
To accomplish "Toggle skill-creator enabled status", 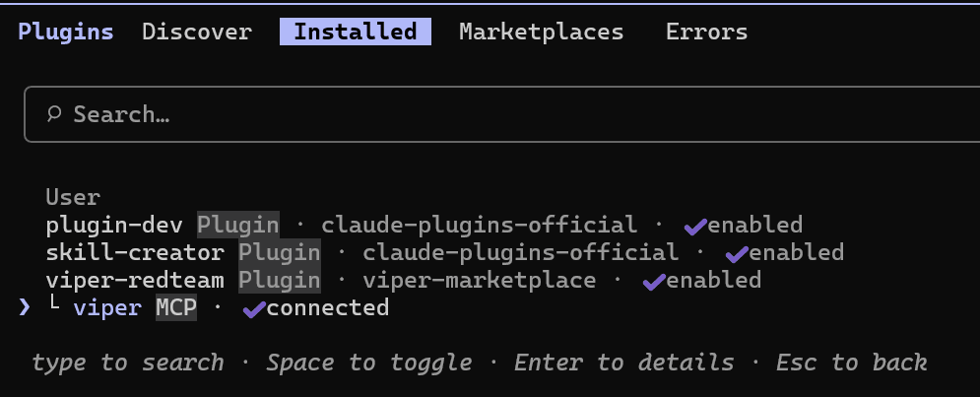I will (796, 253).
